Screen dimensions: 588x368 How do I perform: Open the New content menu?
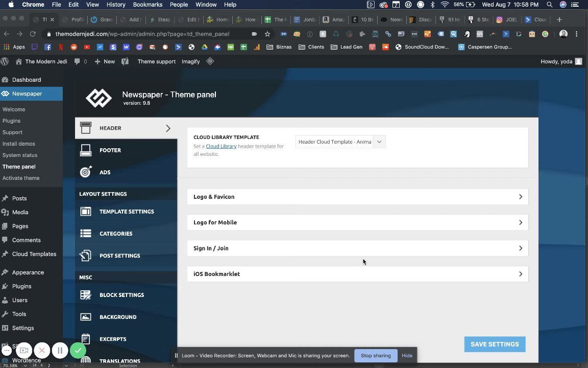(105, 61)
